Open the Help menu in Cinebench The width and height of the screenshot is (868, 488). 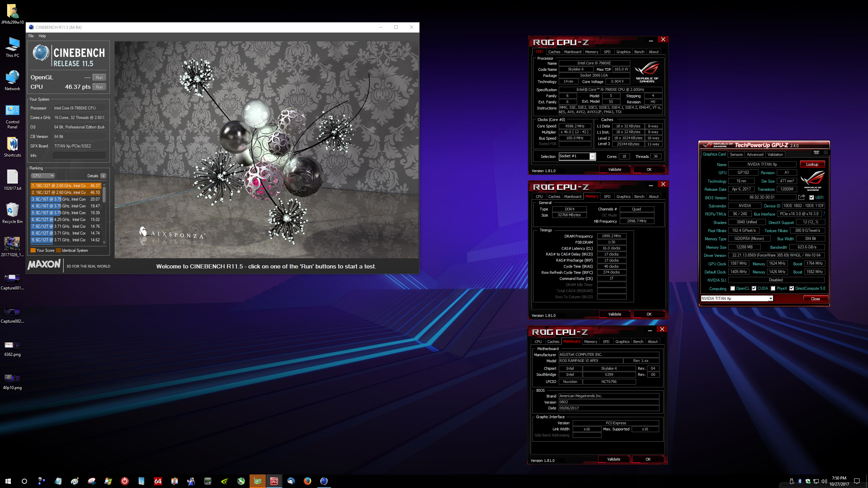pyautogui.click(x=42, y=36)
